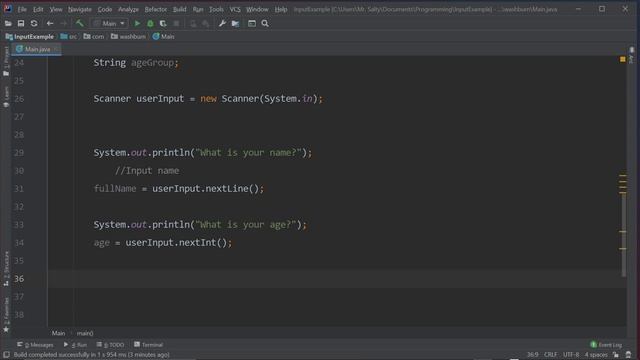
Task: Open project with the folder icon in the toolbar
Action: point(8,24)
